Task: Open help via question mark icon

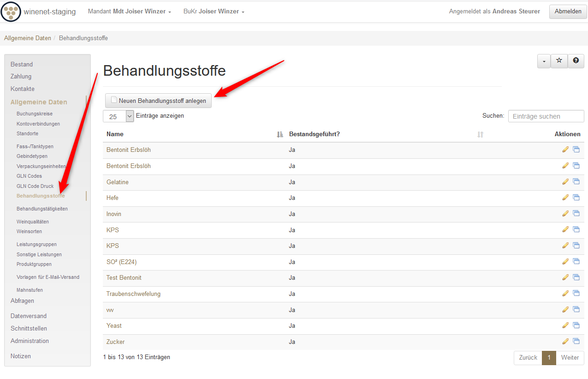Action: click(576, 61)
